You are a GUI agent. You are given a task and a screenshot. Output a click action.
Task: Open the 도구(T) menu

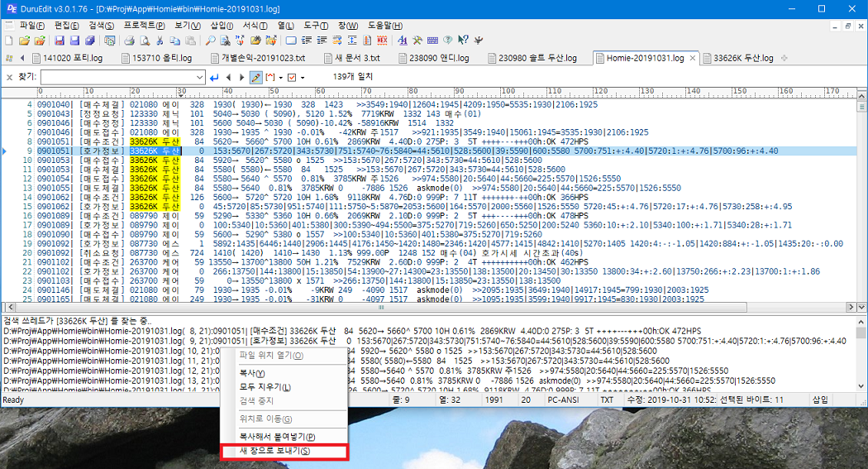coord(316,26)
